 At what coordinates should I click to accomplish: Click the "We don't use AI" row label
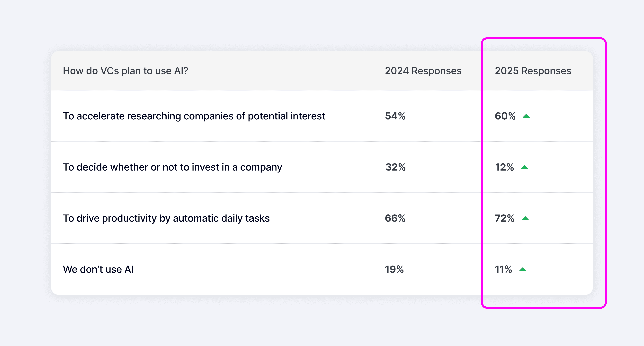click(x=98, y=269)
